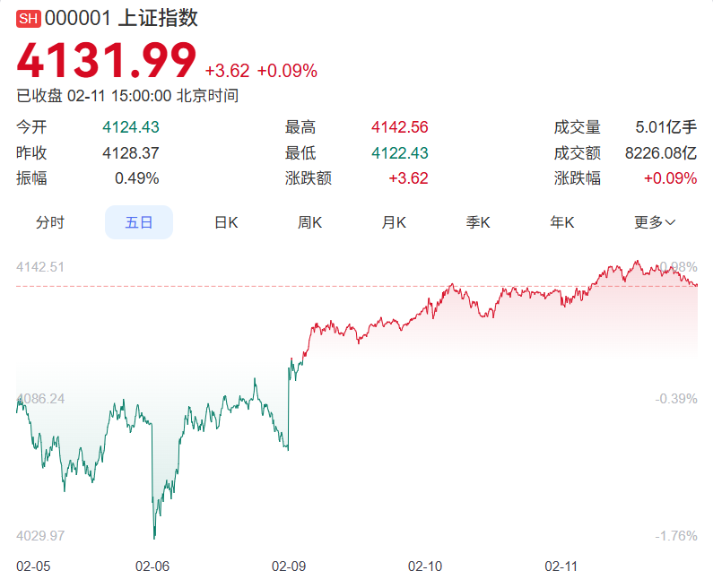Click the 成交额 value 8226.08亿
Screen dimensions: 713x588
(661, 153)
